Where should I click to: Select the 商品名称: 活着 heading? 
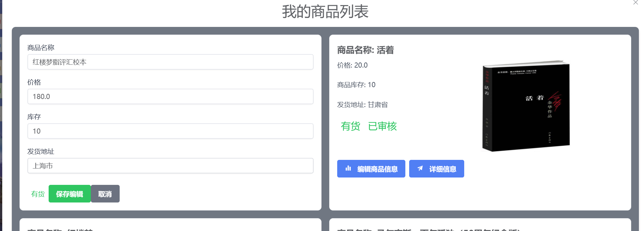(x=365, y=50)
